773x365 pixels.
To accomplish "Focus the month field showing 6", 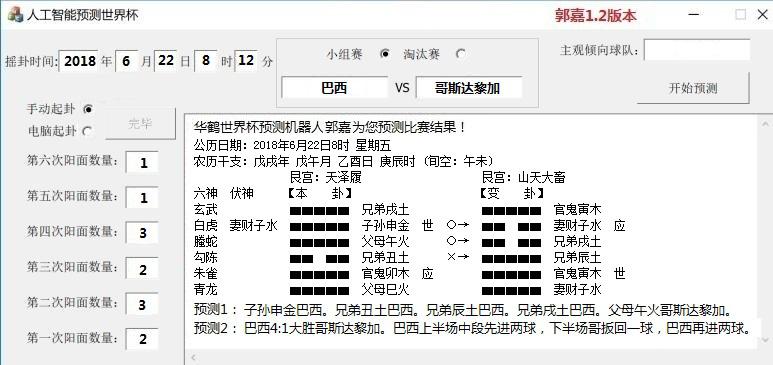I will tap(127, 61).
